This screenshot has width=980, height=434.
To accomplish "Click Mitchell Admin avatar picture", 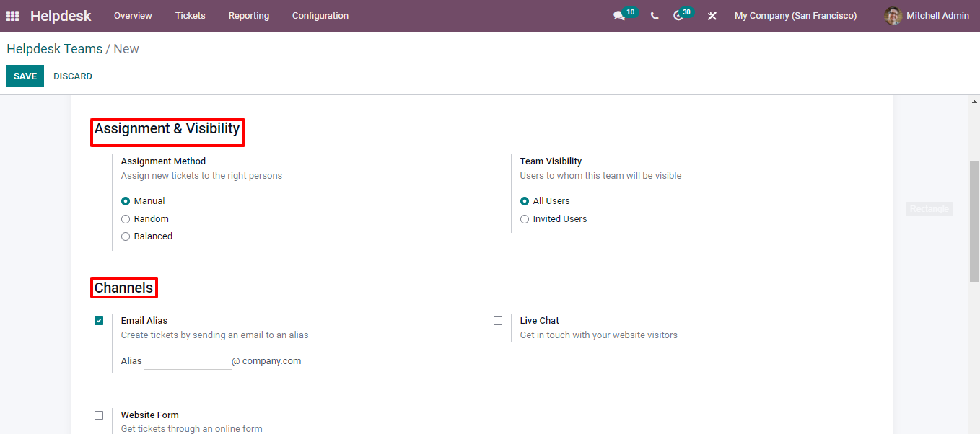I will point(893,16).
